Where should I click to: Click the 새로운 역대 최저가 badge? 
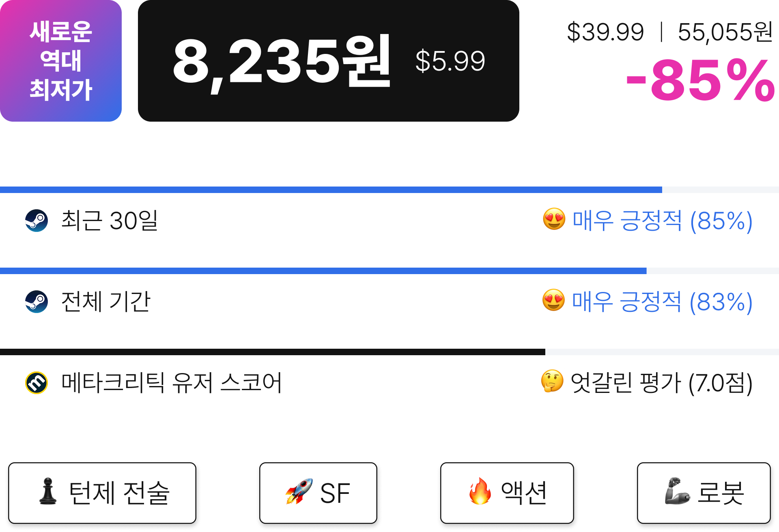pos(61,61)
